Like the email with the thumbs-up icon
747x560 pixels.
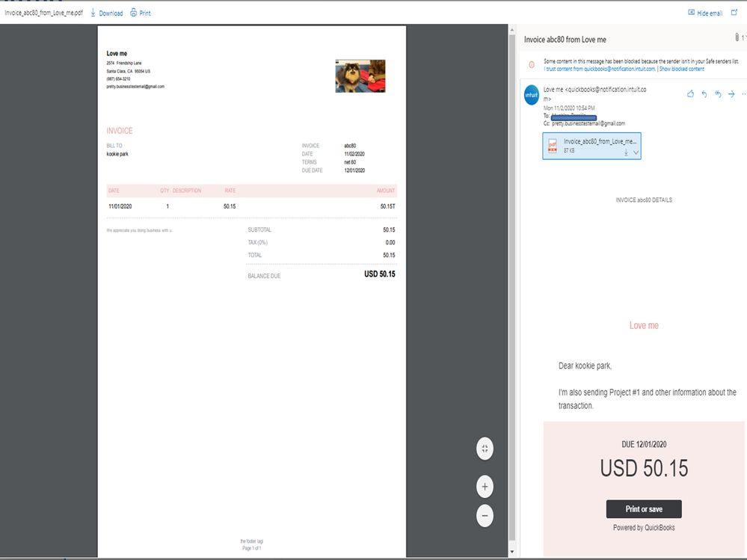[x=689, y=93]
